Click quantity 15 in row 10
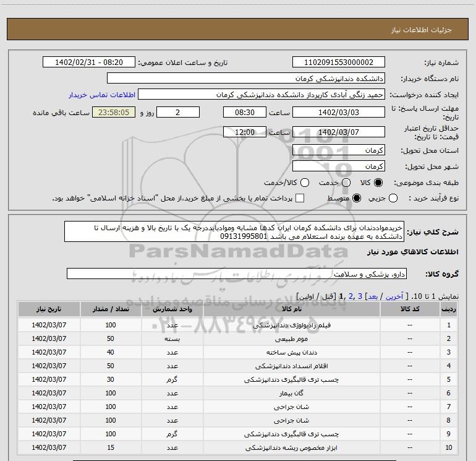 point(111,447)
